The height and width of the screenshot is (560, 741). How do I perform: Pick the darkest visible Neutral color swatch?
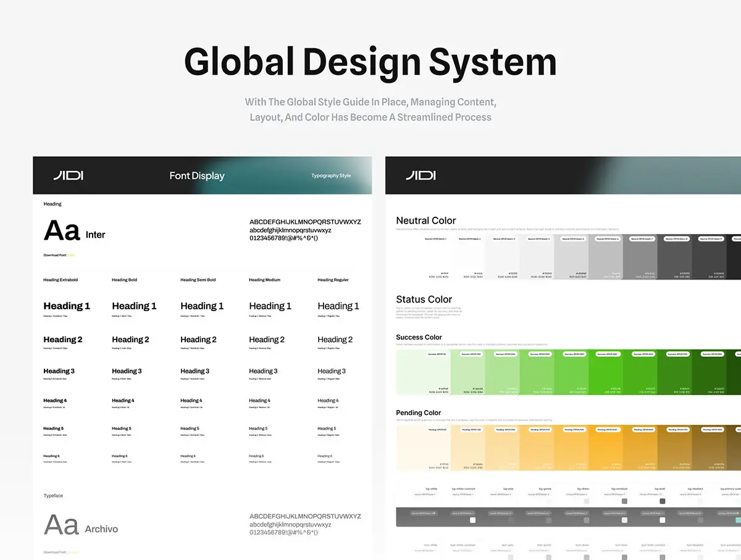(734, 257)
